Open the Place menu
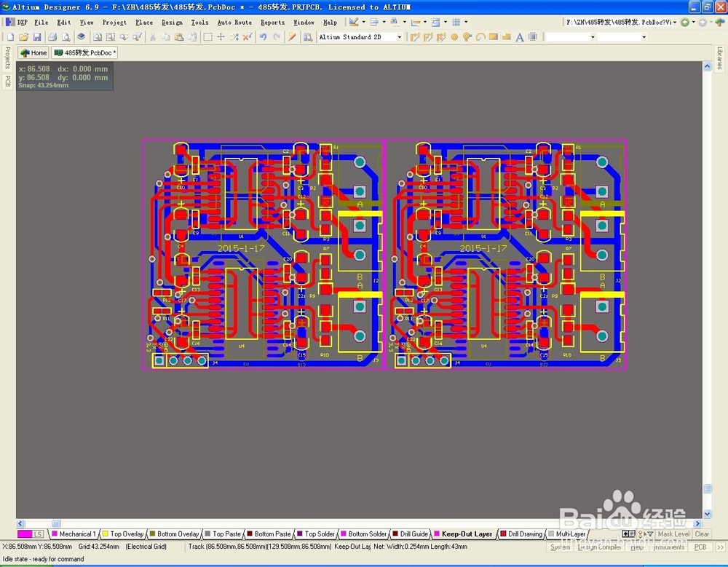This screenshot has width=728, height=567. (144, 22)
